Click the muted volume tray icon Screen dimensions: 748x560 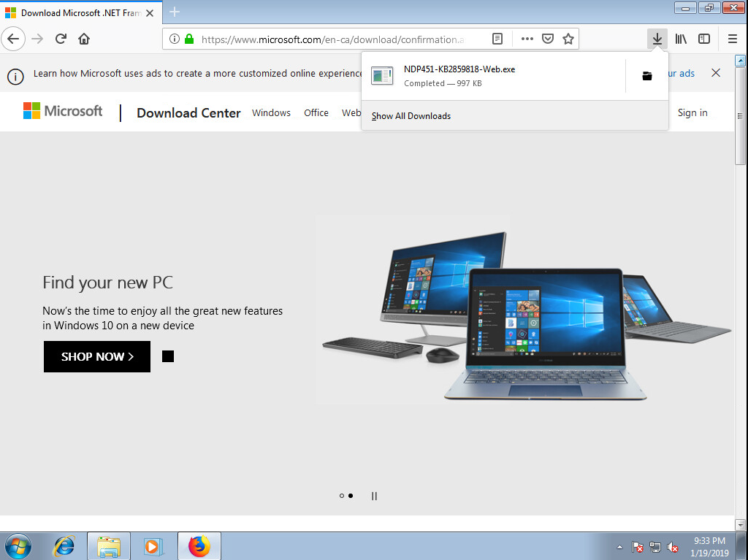click(673, 547)
